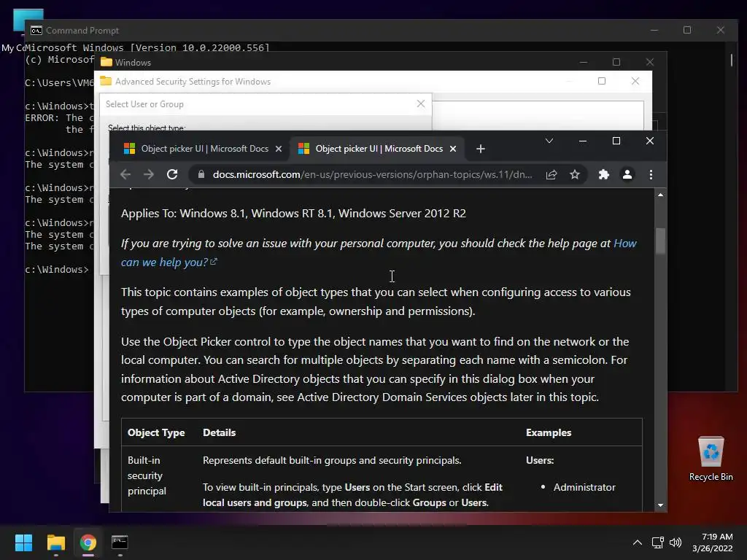This screenshot has width=747, height=560.
Task: Click 'Object Type' table header
Action: click(x=156, y=432)
